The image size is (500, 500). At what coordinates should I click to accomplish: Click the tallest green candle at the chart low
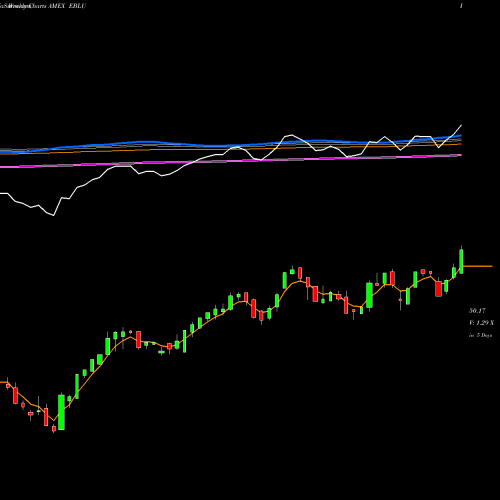(x=61, y=412)
